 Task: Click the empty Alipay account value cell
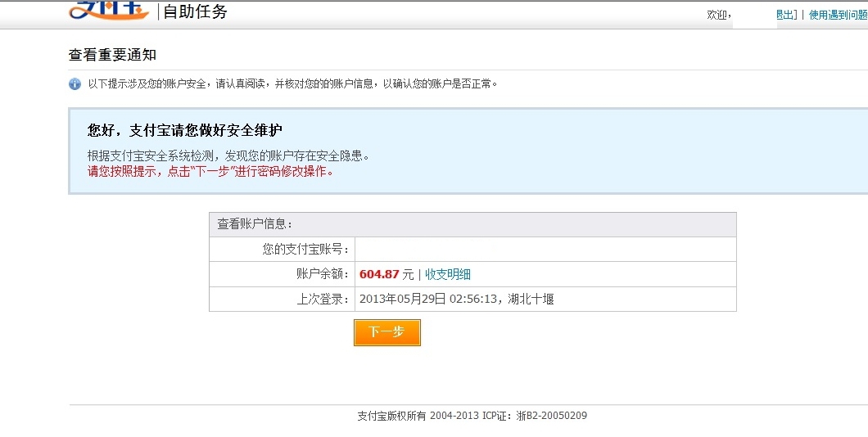pos(545,250)
